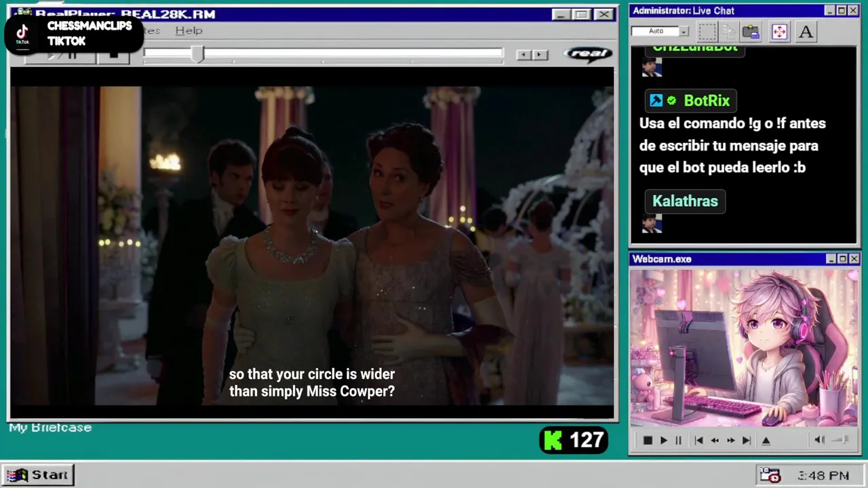
Task: Click the scheduler tray icon in taskbar
Action: [770, 476]
